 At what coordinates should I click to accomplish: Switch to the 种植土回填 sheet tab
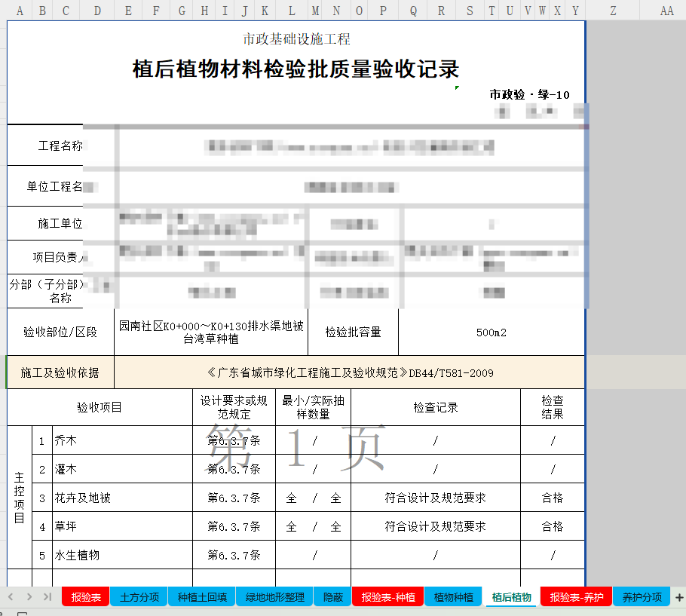coord(201,597)
